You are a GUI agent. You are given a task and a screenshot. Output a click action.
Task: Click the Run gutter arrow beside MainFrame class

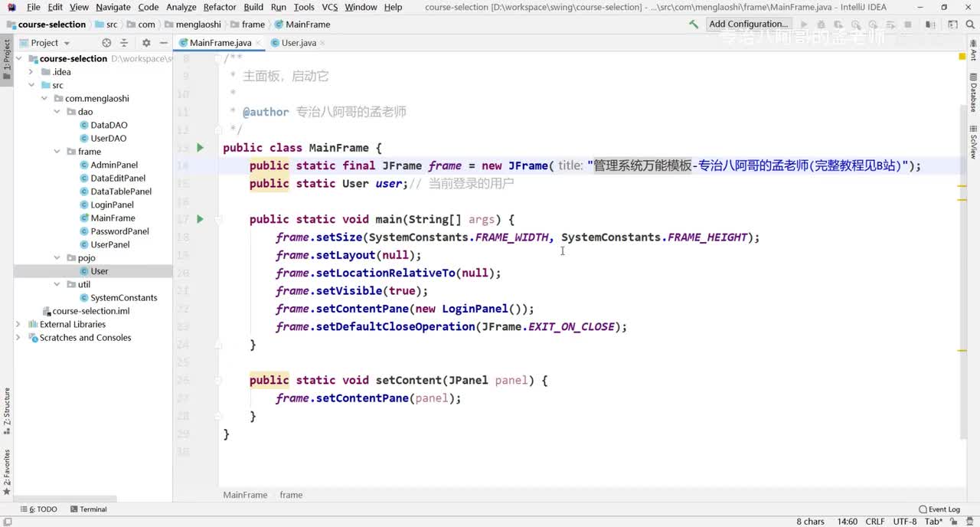click(x=200, y=148)
